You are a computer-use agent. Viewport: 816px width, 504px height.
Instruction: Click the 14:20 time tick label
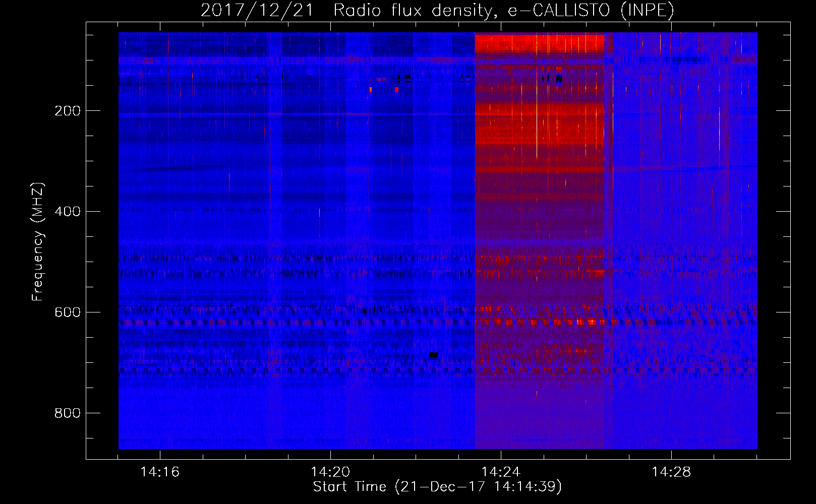click(x=330, y=472)
